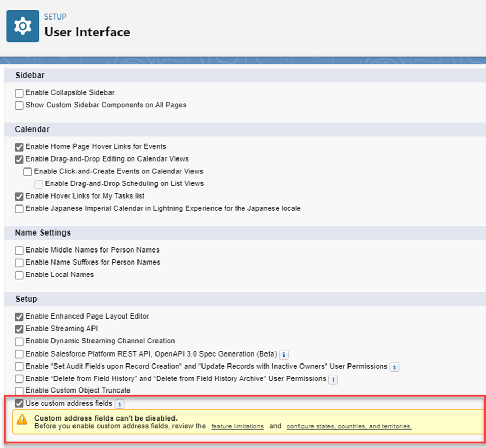
Task: Open configure states, countries, and territories link
Action: click(349, 426)
